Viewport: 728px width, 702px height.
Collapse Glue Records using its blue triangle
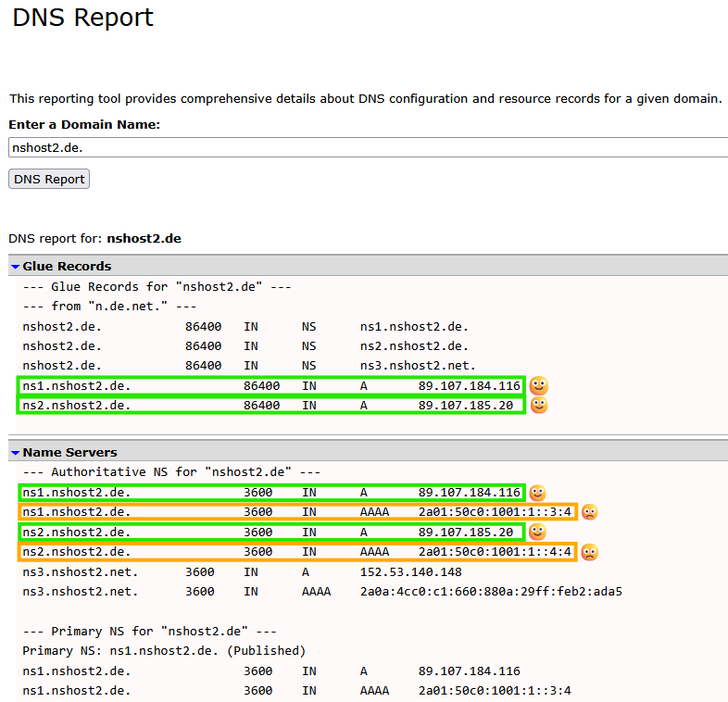(16, 267)
